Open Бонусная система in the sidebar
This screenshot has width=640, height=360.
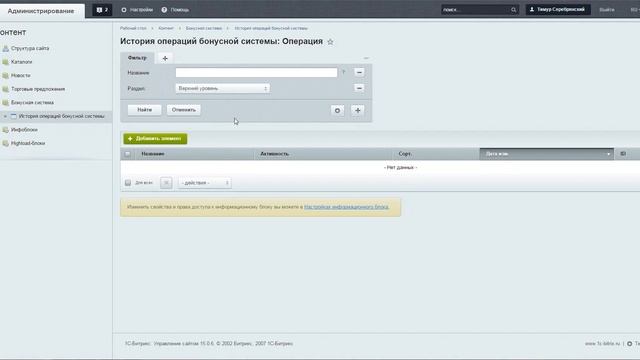point(32,102)
